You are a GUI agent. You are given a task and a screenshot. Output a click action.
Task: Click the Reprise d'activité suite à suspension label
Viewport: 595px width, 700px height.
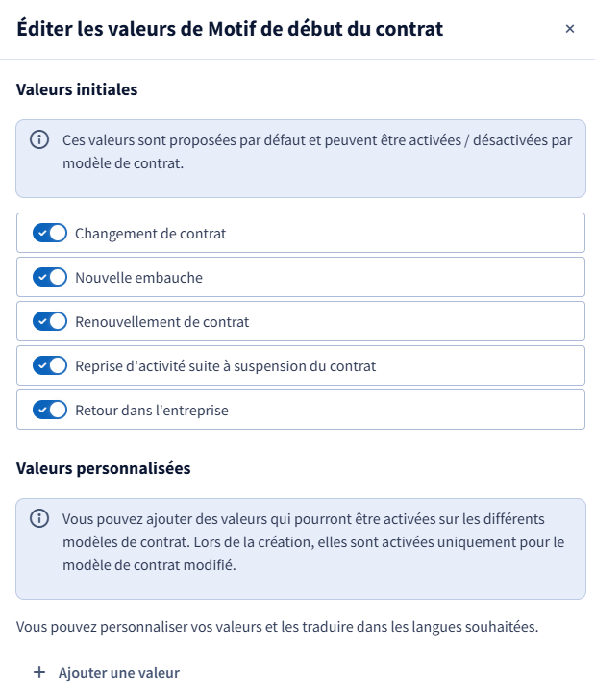point(226,366)
